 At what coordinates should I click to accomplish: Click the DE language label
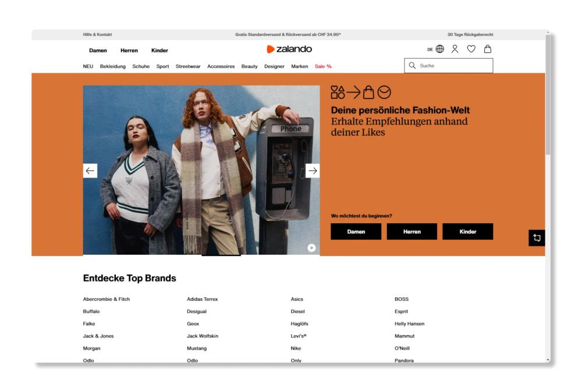pyautogui.click(x=430, y=49)
